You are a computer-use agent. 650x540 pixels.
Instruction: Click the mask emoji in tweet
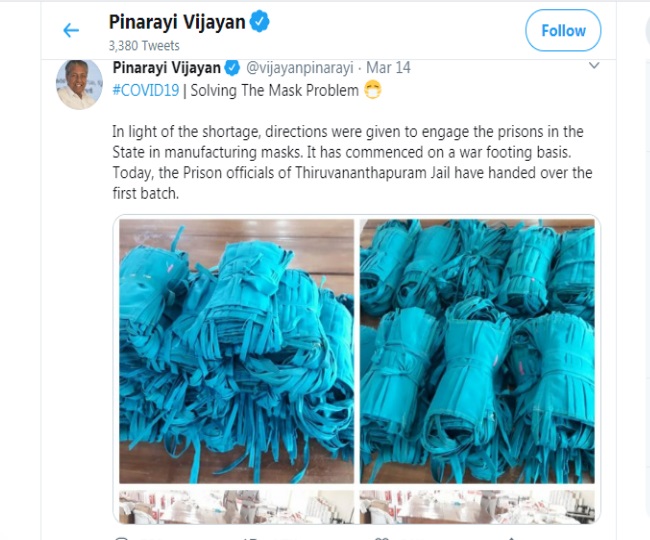pyautogui.click(x=373, y=90)
